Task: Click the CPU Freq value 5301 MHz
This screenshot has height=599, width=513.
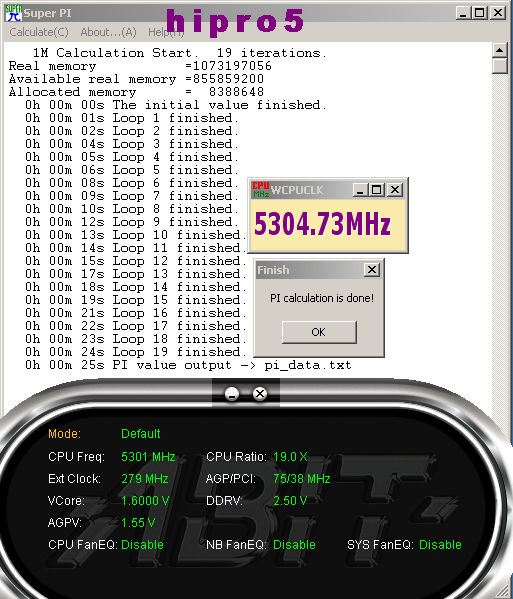Action: pos(148,457)
